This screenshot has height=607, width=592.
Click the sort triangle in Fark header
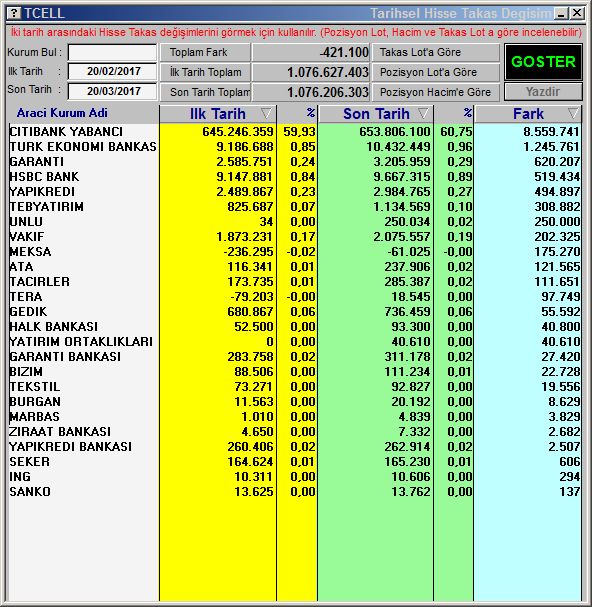tap(573, 113)
